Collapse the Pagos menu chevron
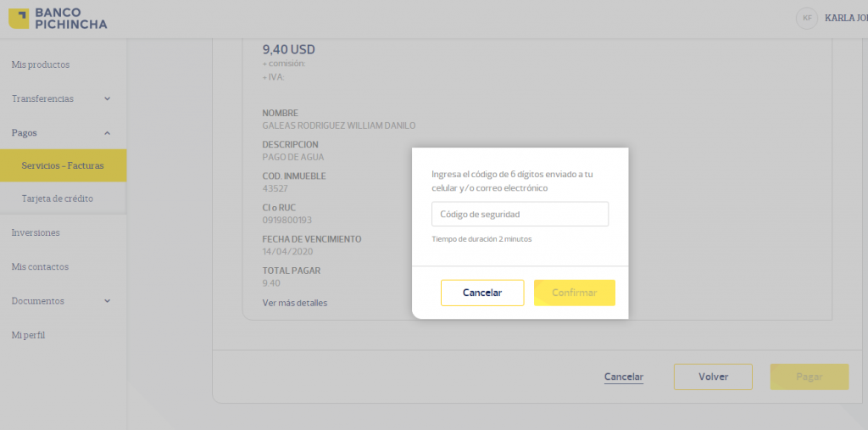868x430 pixels. [x=108, y=133]
